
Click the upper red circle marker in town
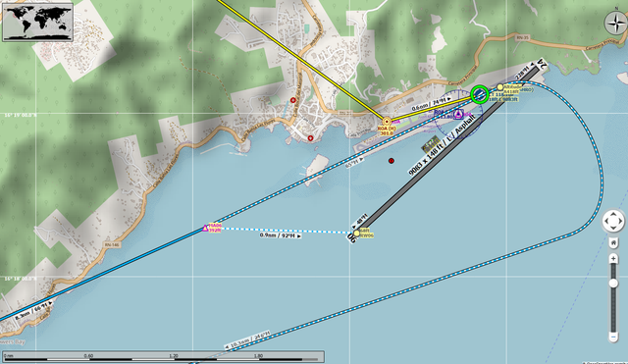(293, 100)
